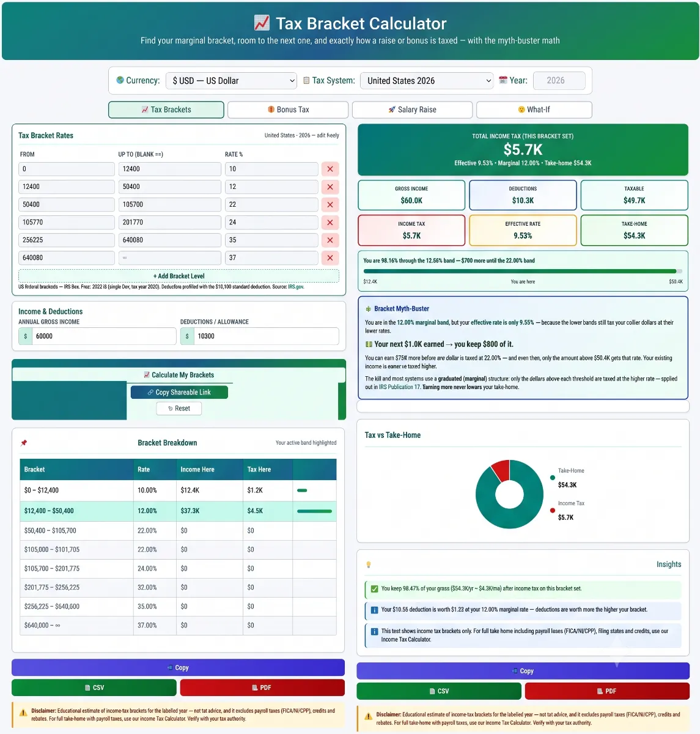Focus the Year field showing 2026

coord(559,81)
